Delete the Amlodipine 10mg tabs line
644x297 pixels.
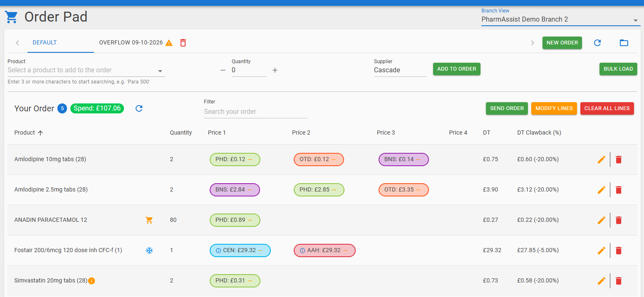(619, 160)
